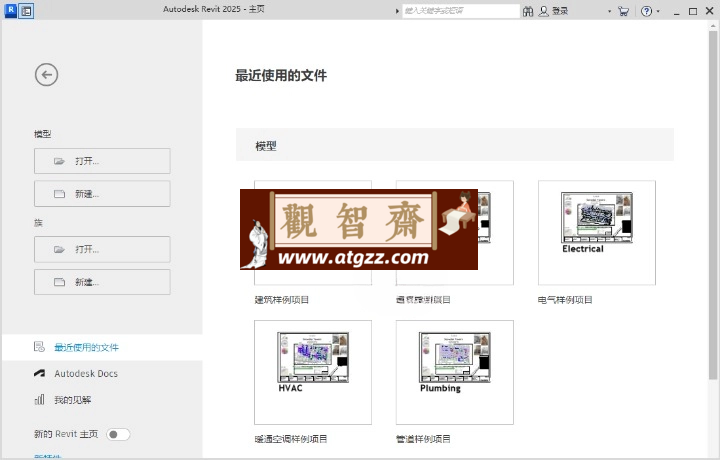
Task: Click the 暖通空调样例项目 label
Action: tap(291, 439)
